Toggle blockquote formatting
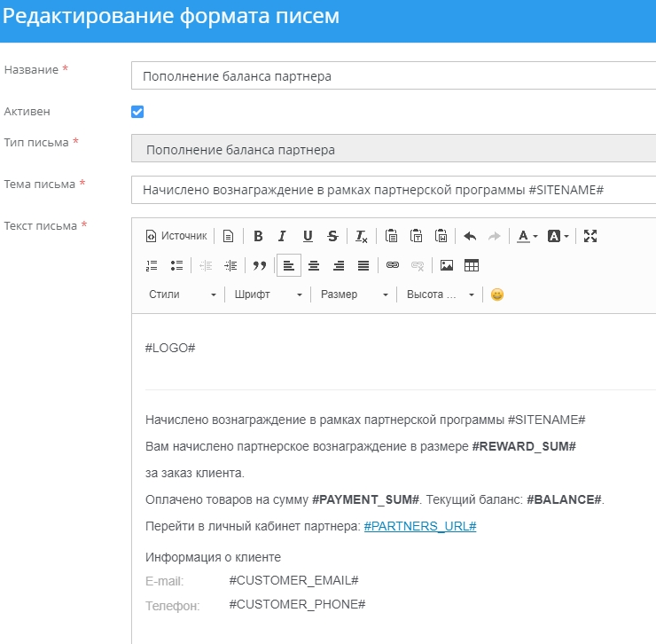The image size is (656, 644). pyautogui.click(x=260, y=265)
